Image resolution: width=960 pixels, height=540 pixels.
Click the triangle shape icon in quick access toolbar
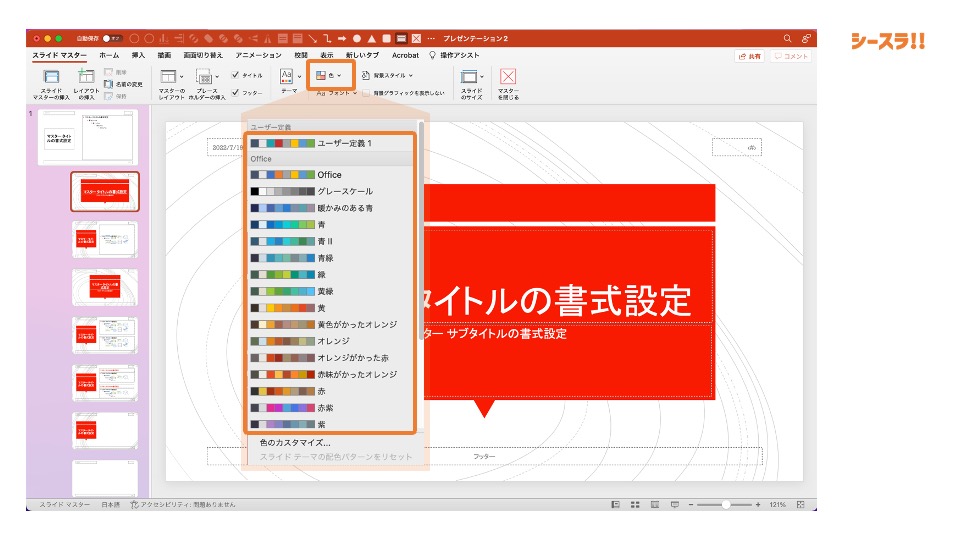coord(372,38)
